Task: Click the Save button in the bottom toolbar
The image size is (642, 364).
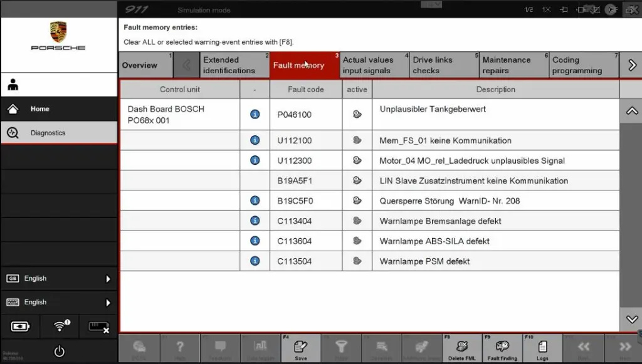Action: (x=301, y=348)
